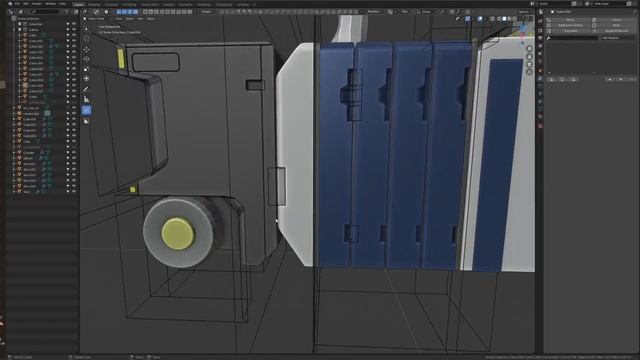The width and height of the screenshot is (640, 360).
Task: Open the World properties tab
Action: (540, 61)
